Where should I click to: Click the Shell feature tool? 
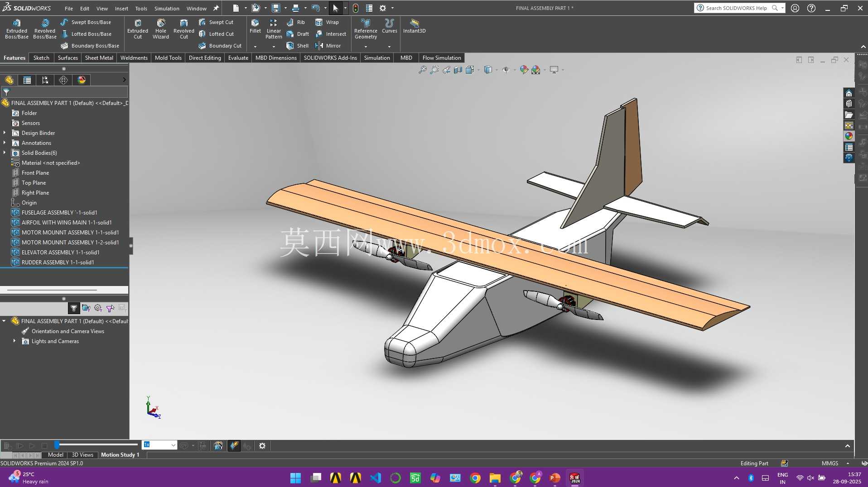(298, 46)
